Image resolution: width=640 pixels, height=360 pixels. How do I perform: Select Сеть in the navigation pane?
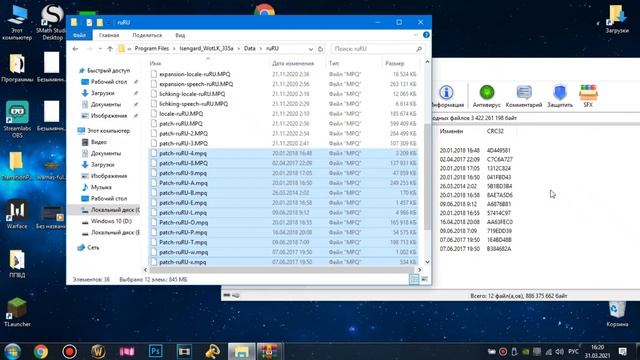tap(93, 247)
